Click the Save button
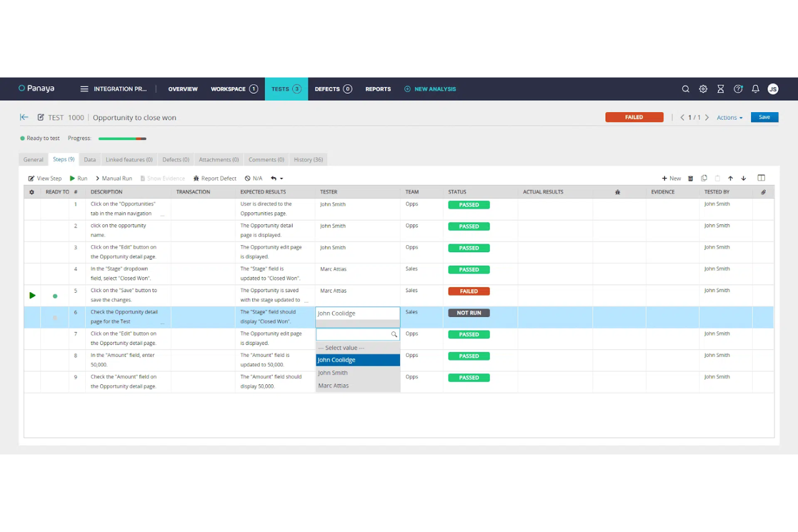This screenshot has height=532, width=798. 764,117
